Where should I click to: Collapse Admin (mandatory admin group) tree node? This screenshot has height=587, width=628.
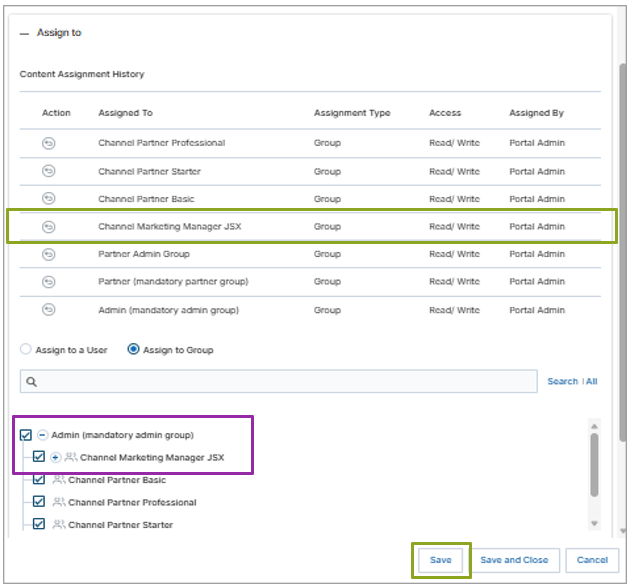pos(42,435)
